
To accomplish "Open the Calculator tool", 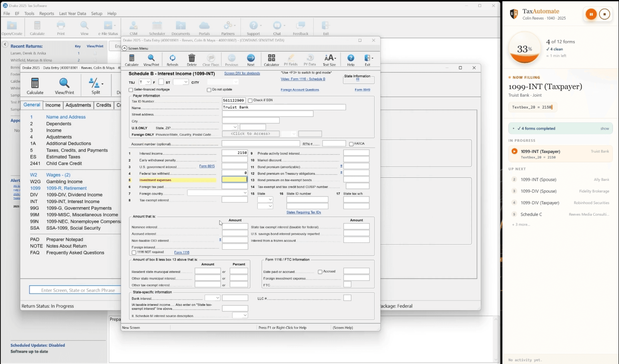I will coord(271,60).
